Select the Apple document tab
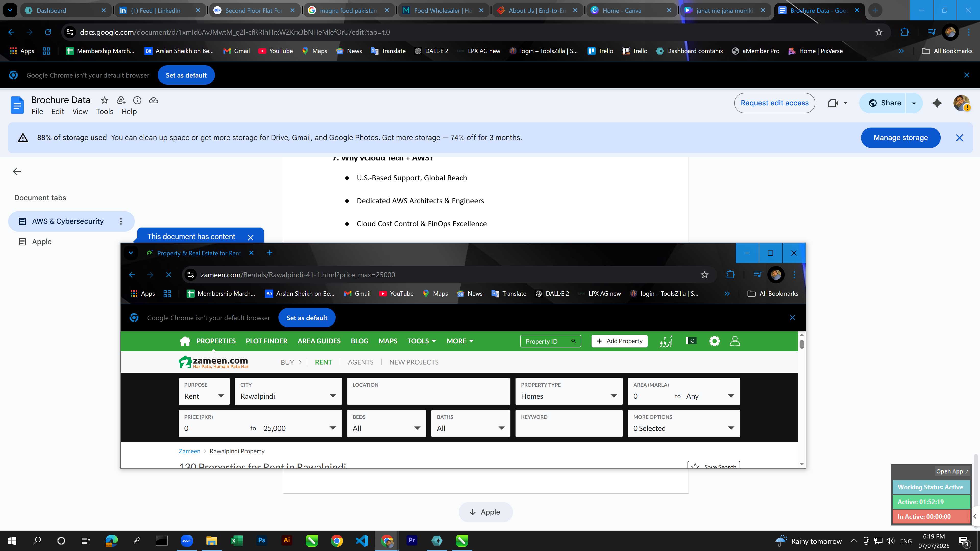 click(71, 242)
